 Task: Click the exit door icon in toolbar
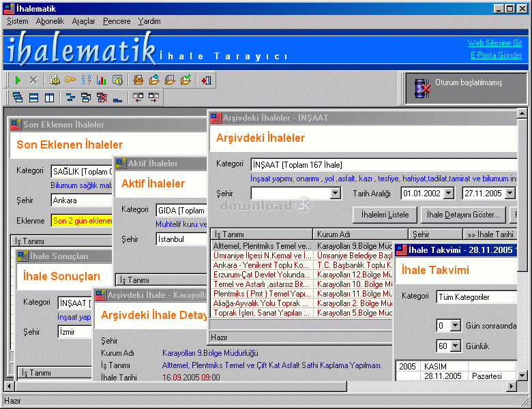[206, 80]
